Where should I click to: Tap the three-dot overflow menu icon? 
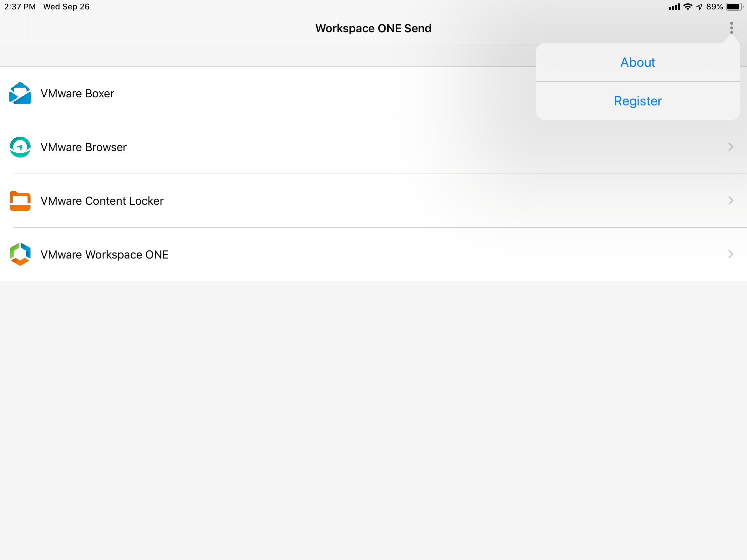(732, 28)
